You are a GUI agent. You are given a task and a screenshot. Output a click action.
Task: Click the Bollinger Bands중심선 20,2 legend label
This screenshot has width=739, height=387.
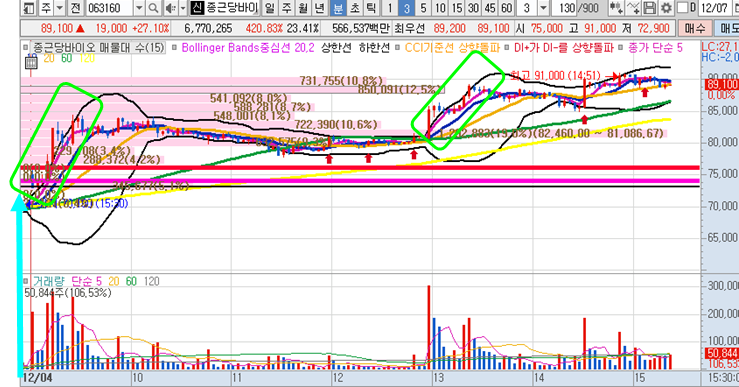[248, 48]
